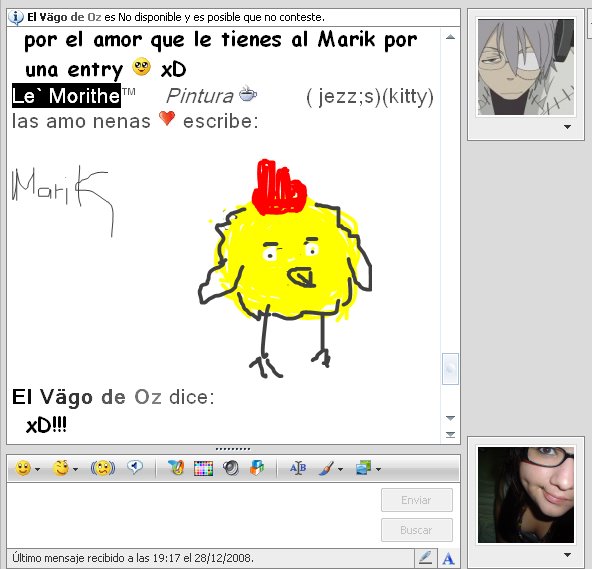The height and width of the screenshot is (569, 592).
Task: Send a nudge with the shaking face icon
Action: coord(103,469)
